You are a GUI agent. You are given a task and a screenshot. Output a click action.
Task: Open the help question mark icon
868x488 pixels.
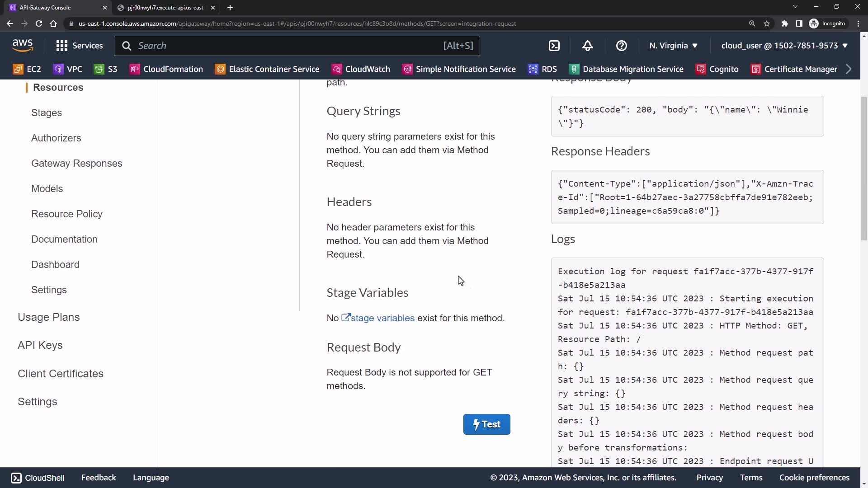621,46
